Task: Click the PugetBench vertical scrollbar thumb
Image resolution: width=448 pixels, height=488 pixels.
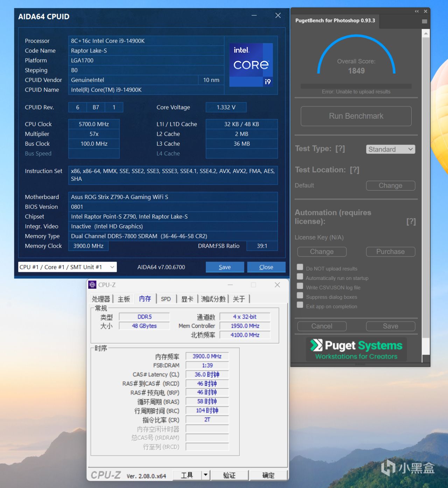Action: click(426, 187)
